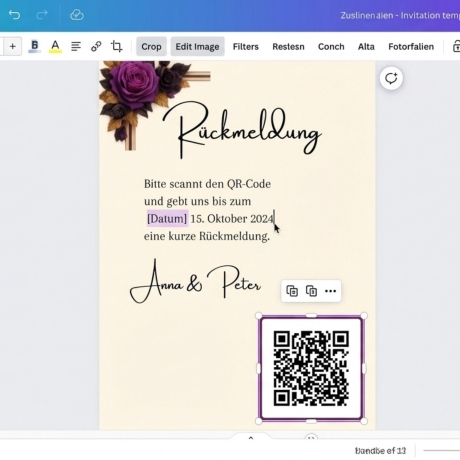The height and width of the screenshot is (460, 460).
Task: Open the text color picker
Action: tap(55, 46)
